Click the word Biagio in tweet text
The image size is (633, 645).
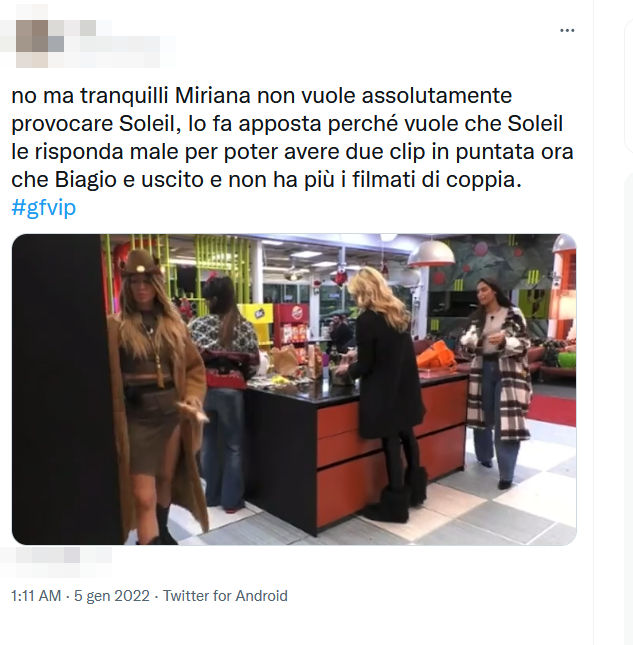[x=86, y=180]
